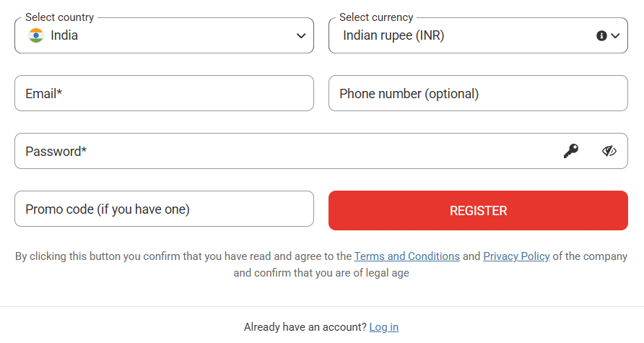Viewport: 644px width, 343px height.
Task: Focus the Password input field
Action: (x=321, y=151)
